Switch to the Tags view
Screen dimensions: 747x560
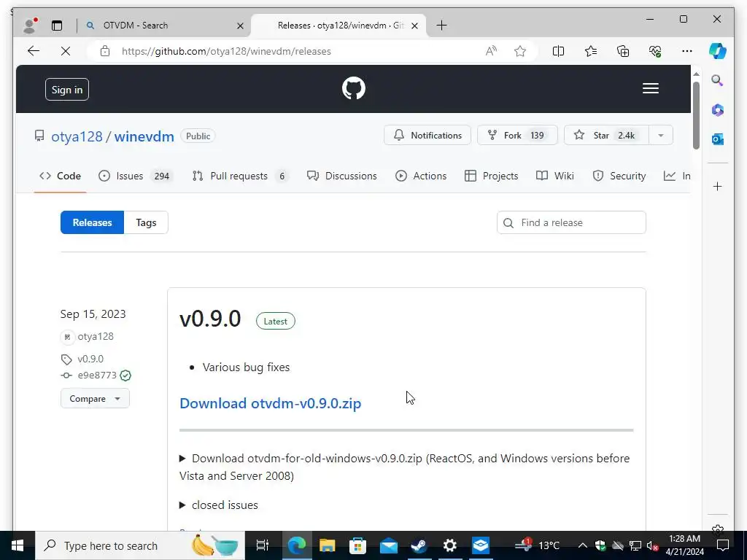pos(146,222)
